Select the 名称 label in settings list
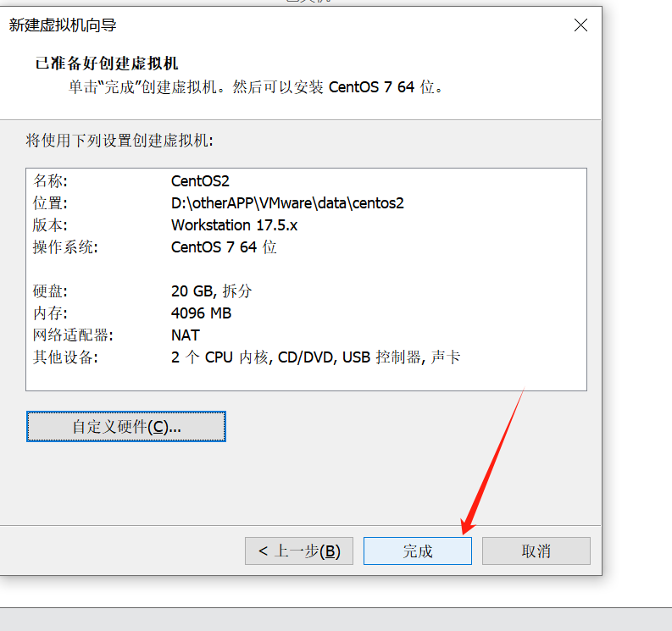Screen dimensions: 672x631 pos(50,180)
